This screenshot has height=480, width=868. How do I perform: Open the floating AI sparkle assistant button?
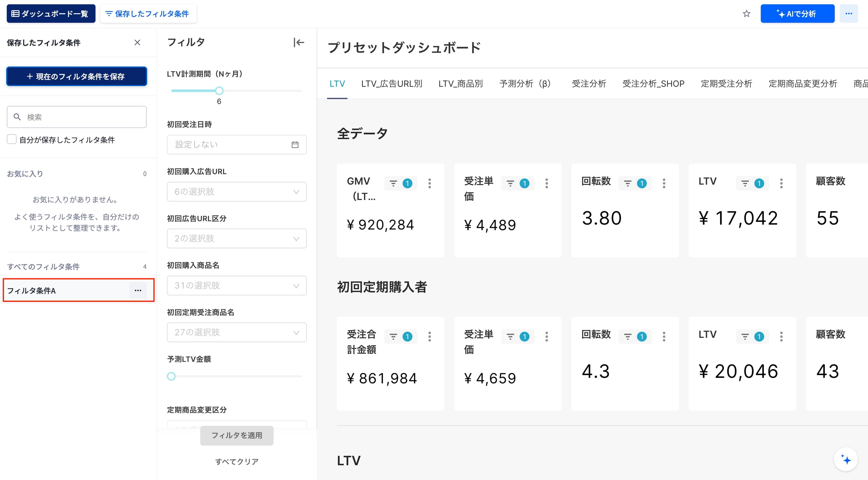point(846,459)
